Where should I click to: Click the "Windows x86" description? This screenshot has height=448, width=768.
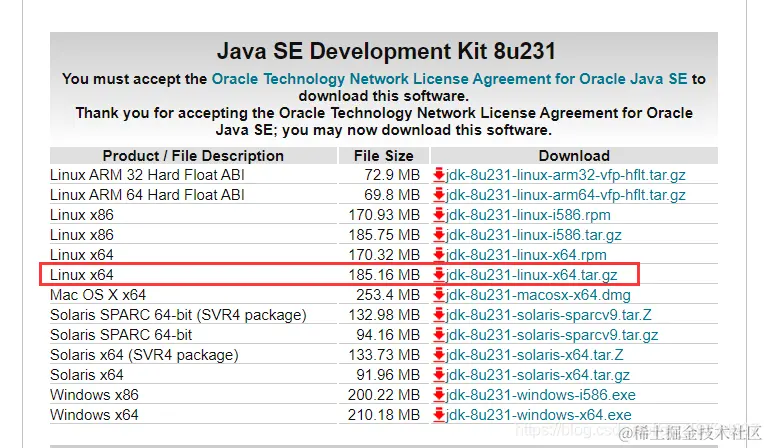pos(94,395)
